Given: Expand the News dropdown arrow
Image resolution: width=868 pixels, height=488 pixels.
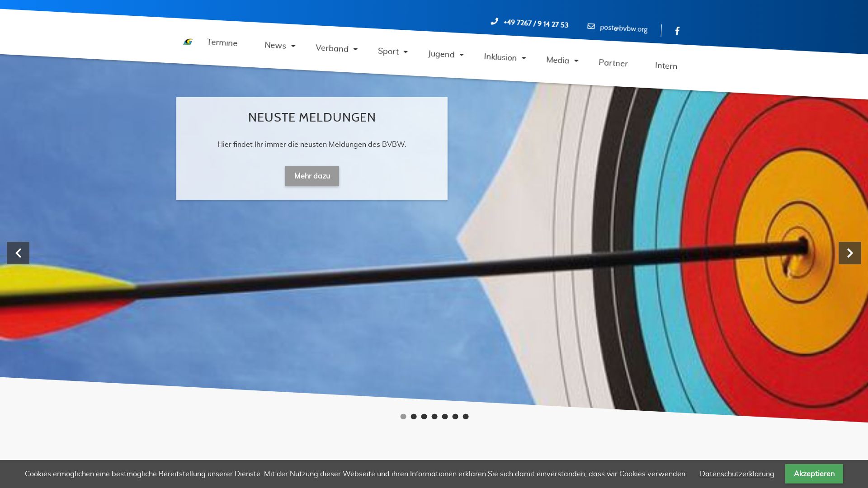Looking at the screenshot, I should coord(293,46).
